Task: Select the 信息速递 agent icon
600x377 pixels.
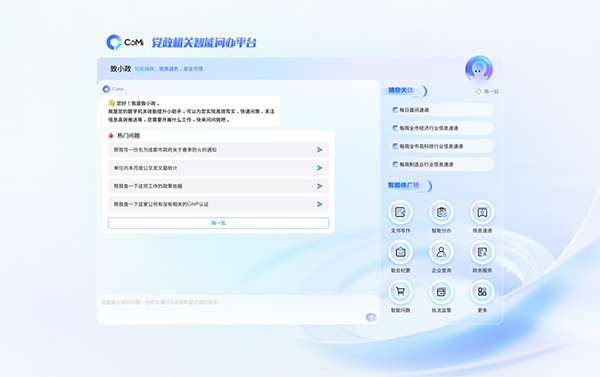Action: [x=482, y=212]
